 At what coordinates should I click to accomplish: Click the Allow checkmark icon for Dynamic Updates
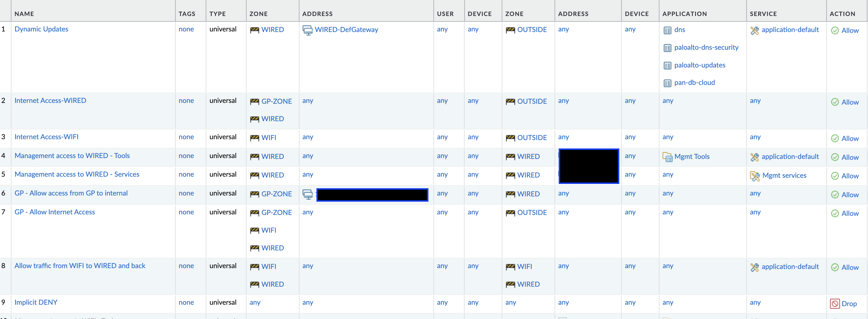pos(835,31)
